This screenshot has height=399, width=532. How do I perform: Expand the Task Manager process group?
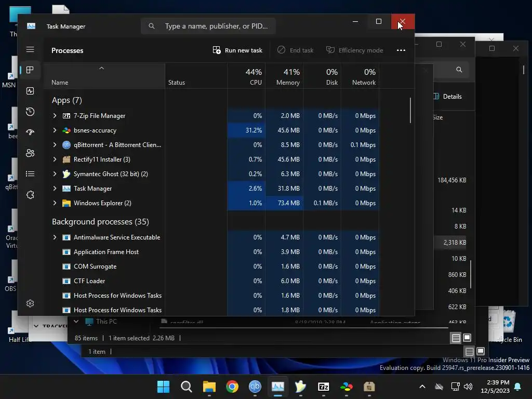(x=55, y=189)
